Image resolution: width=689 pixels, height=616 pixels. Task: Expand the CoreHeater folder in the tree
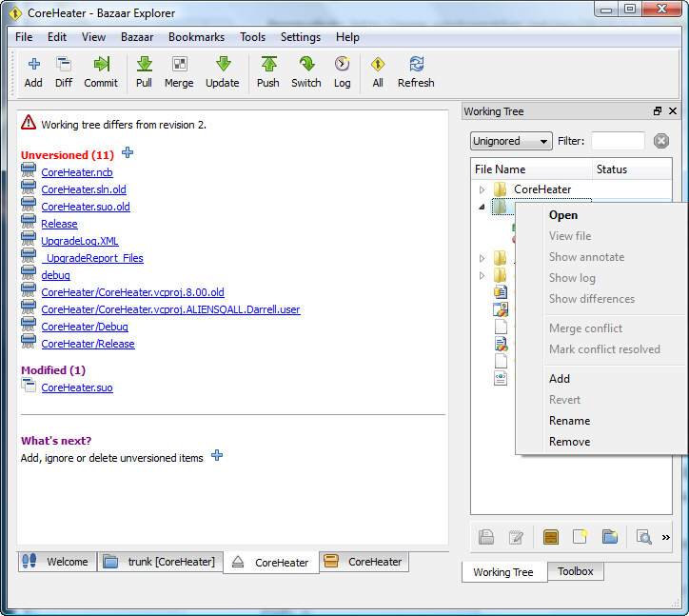(x=482, y=189)
